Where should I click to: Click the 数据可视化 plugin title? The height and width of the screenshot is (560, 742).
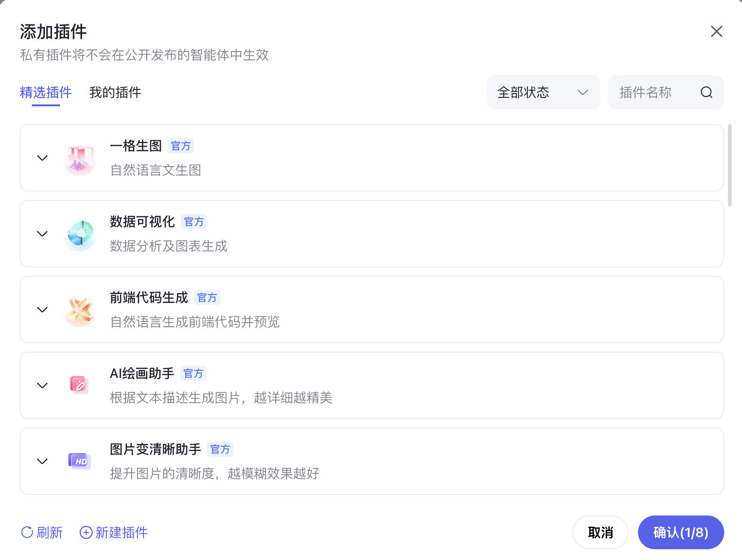coord(142,222)
